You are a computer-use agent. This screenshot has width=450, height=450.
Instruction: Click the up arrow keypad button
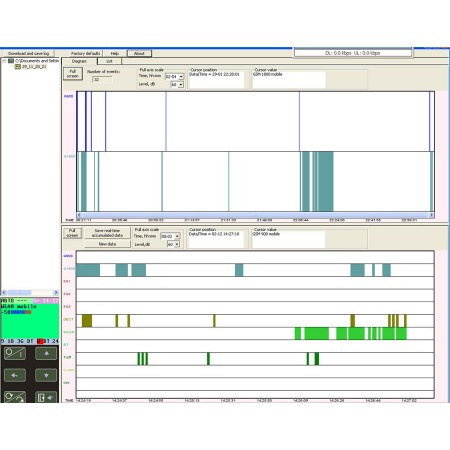click(46, 353)
